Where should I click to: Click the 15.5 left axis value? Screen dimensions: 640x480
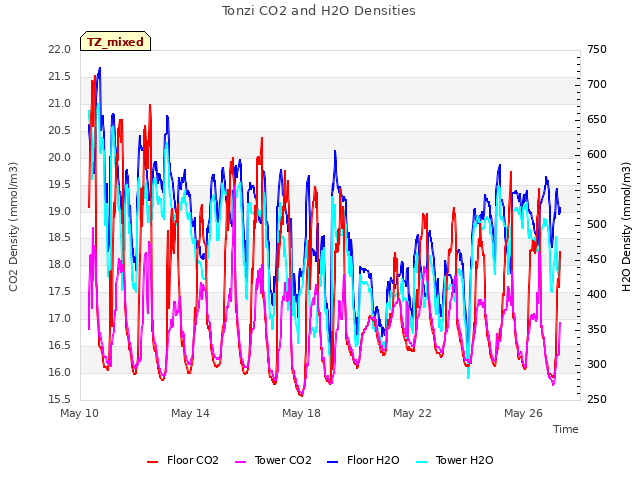click(60, 400)
